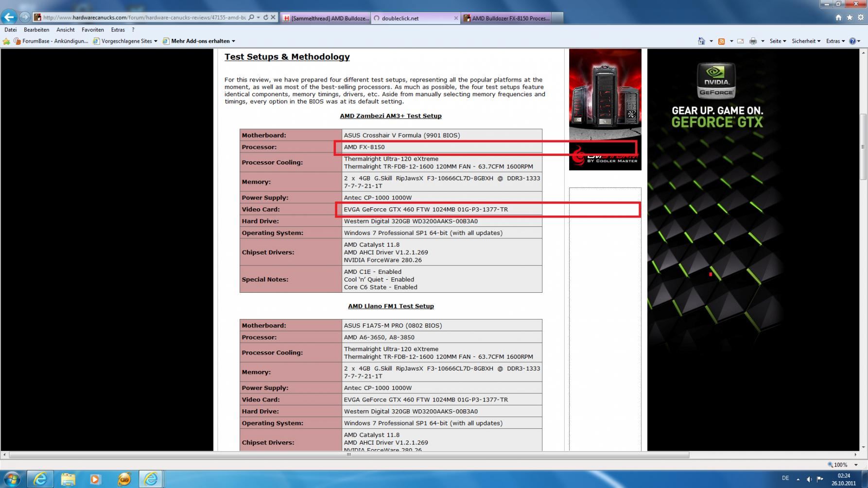Open the Extras menu in the menu bar
Viewport: 868px width, 488px height.
(118, 30)
